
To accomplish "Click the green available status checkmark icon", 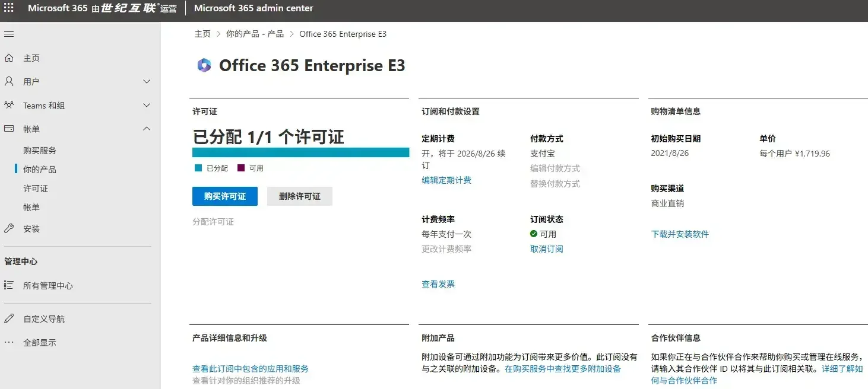I will (x=534, y=234).
